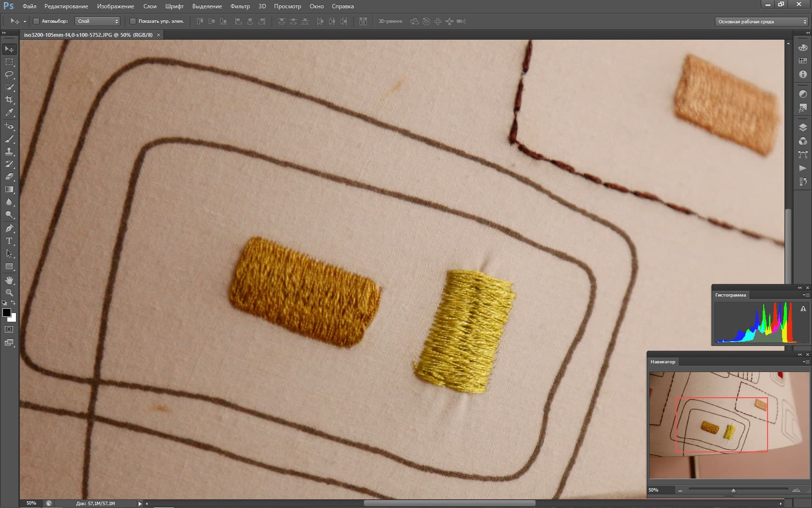Image resolution: width=812 pixels, height=508 pixels.
Task: Enable the Автовыбор checkbox
Action: [36, 21]
